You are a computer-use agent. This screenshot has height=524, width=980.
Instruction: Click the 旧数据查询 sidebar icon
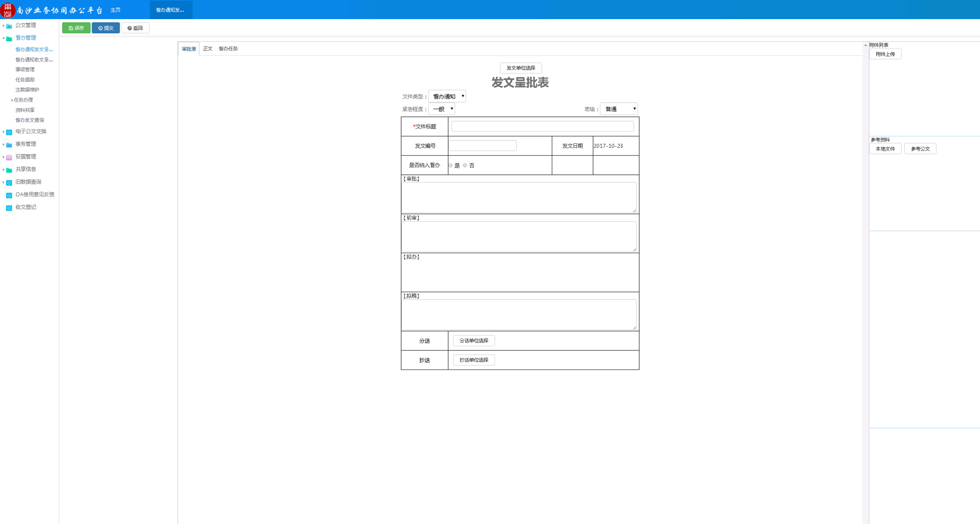[x=9, y=183]
